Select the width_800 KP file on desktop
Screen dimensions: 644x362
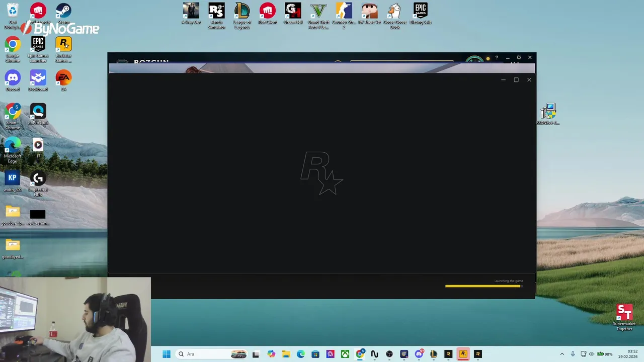pos(13,182)
